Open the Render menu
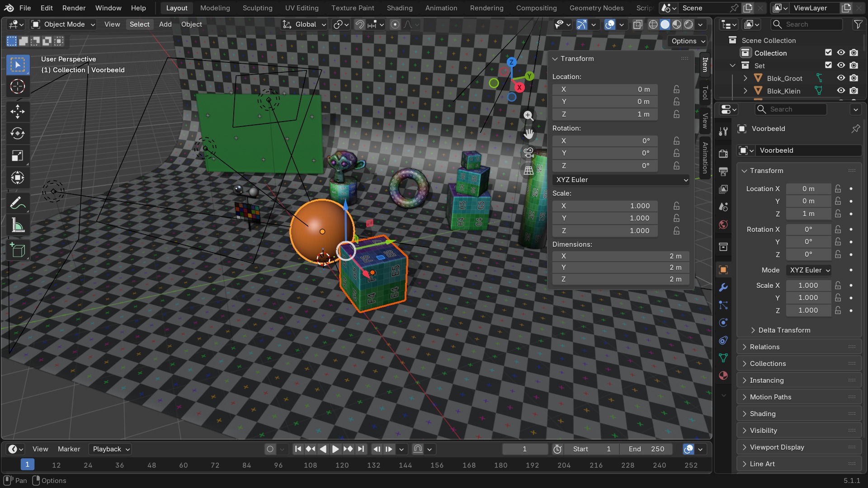The image size is (868, 488). [x=74, y=8]
